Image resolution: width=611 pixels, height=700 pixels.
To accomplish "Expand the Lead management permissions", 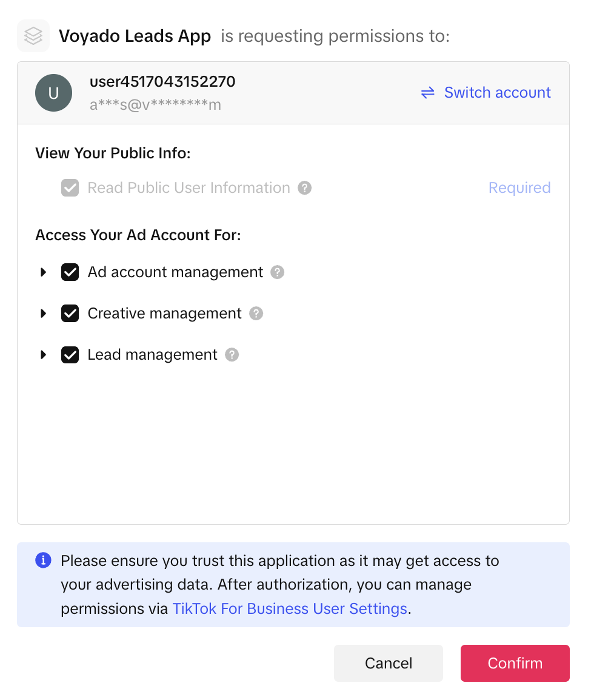I will point(43,355).
